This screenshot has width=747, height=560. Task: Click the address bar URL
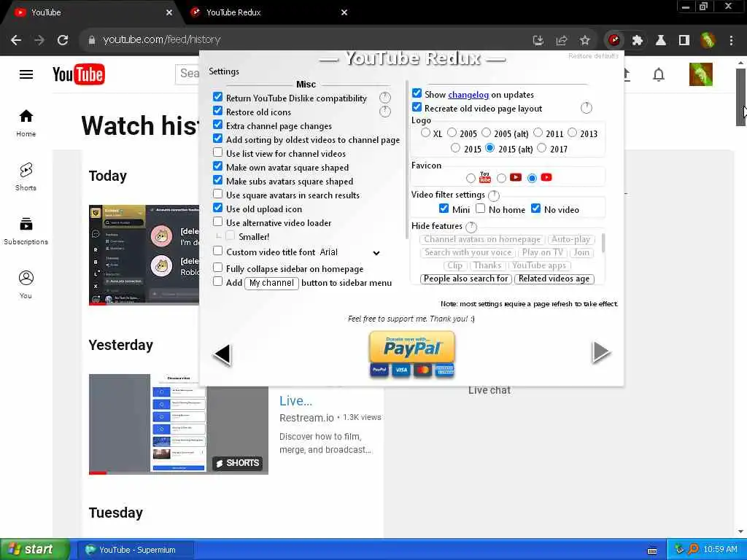click(x=161, y=40)
